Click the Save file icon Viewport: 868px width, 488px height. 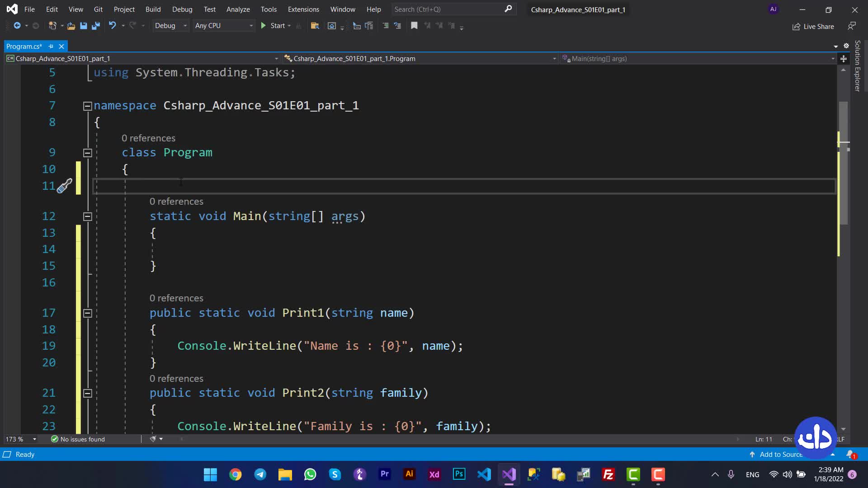click(x=83, y=26)
